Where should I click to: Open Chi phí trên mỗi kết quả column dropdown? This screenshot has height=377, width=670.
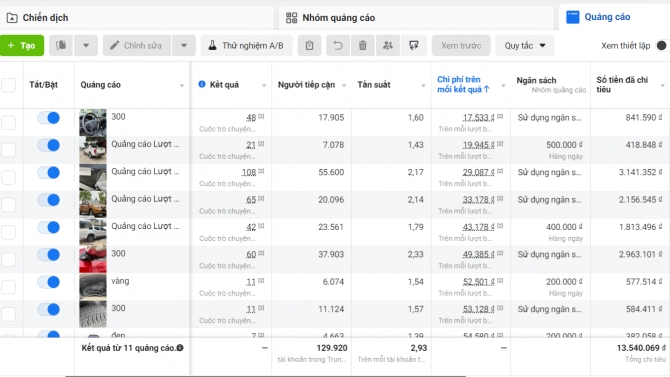(x=503, y=85)
